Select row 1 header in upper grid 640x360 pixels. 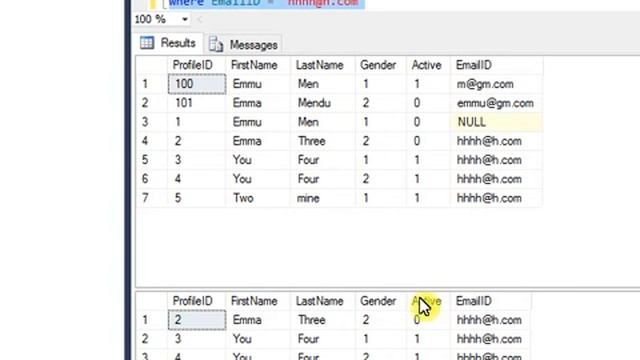click(151, 84)
